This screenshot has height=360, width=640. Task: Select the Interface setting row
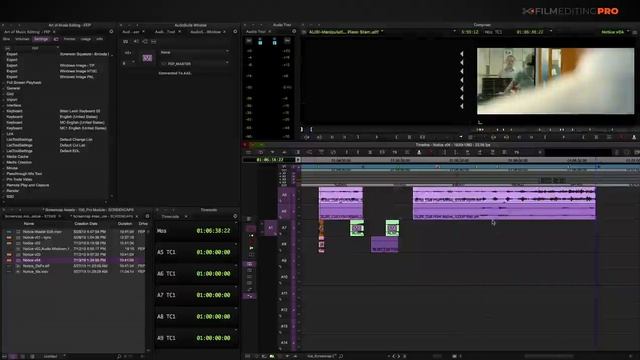14,105
